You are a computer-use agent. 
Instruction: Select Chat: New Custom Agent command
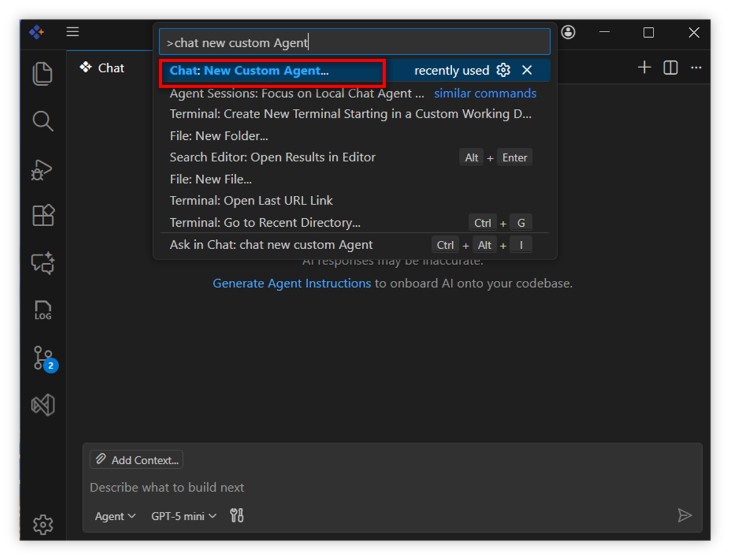(x=249, y=71)
